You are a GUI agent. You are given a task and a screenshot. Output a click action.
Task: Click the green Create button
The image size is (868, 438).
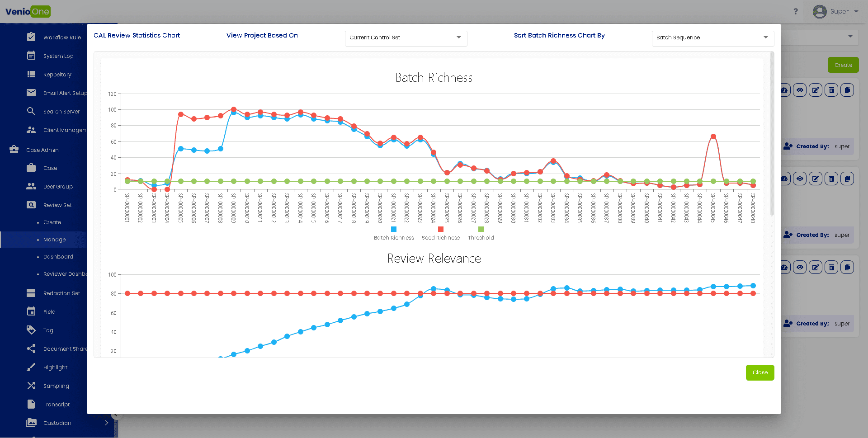[x=843, y=65]
